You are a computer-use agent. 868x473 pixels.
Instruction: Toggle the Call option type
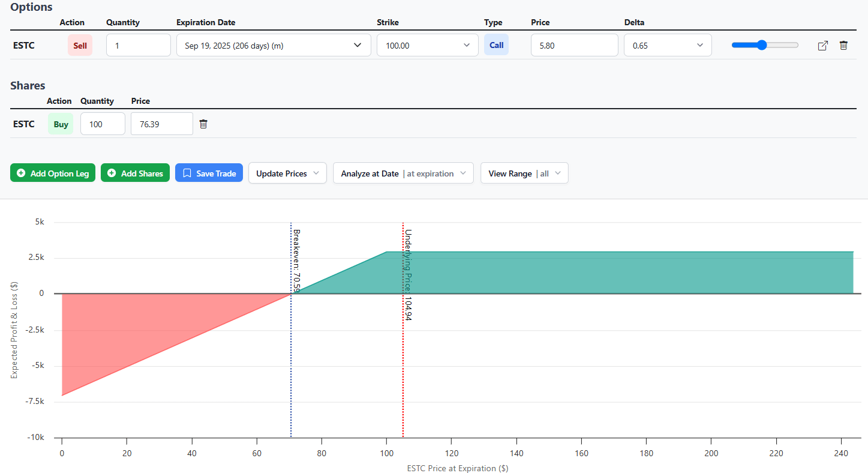click(496, 45)
